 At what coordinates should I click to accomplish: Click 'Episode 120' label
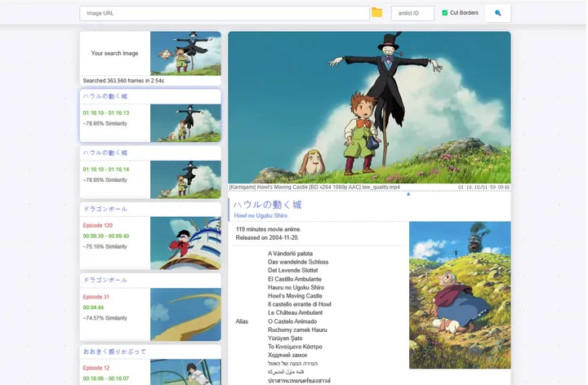pos(97,225)
